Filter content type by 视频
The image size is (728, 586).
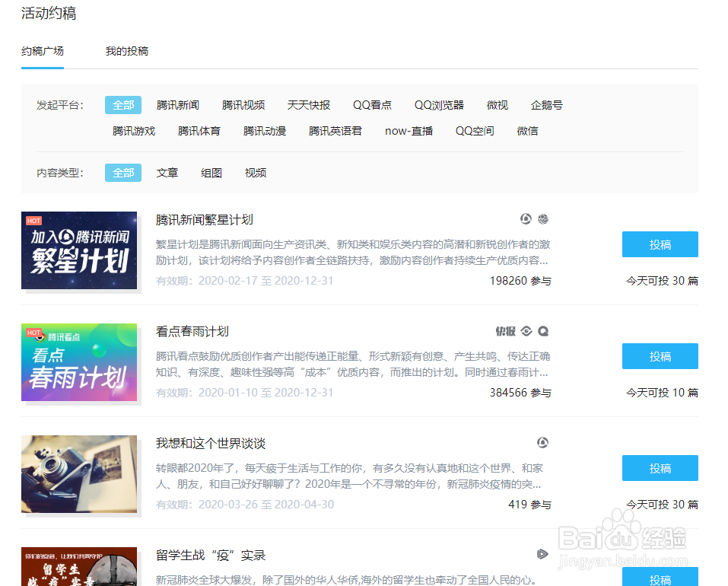click(x=256, y=173)
